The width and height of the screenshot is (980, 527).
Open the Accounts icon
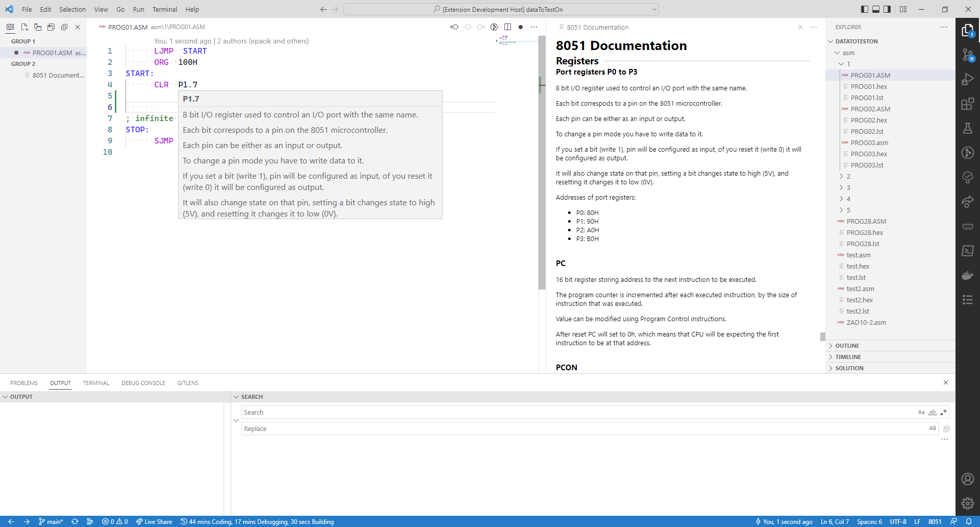pos(968,479)
